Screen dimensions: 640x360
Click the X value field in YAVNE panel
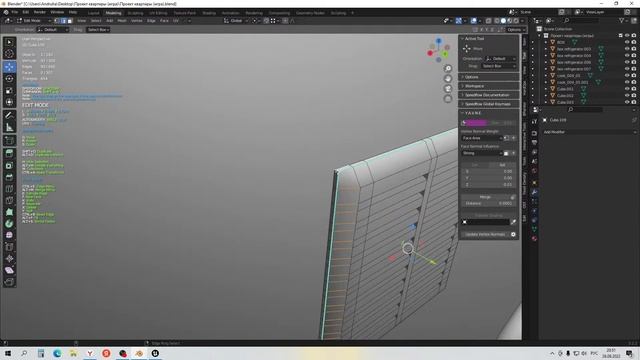click(489, 171)
